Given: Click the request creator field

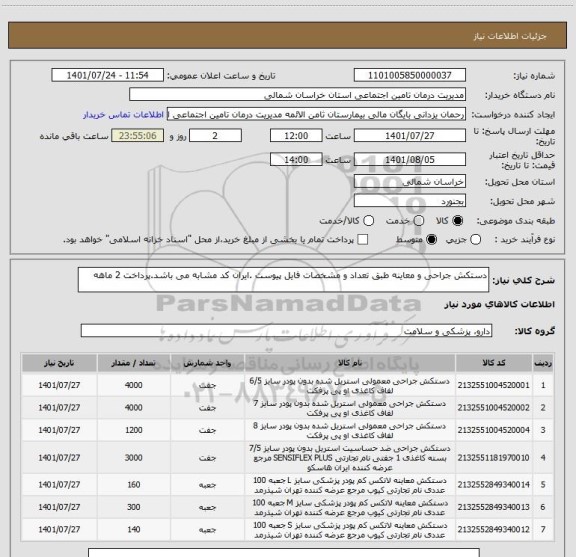Looking at the screenshot, I should click(316, 114).
